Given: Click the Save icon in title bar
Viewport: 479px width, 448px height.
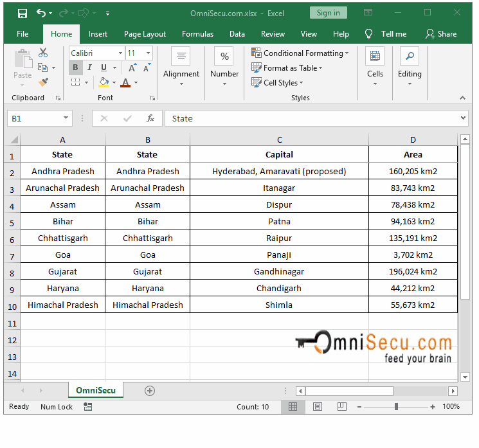Looking at the screenshot, I should pos(23,13).
